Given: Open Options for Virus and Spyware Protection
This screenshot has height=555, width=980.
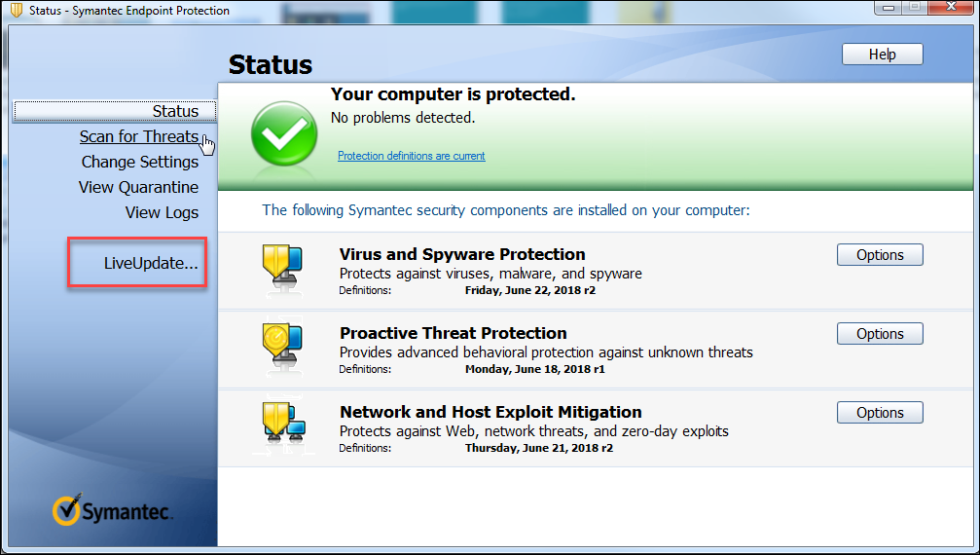Looking at the screenshot, I should (880, 255).
